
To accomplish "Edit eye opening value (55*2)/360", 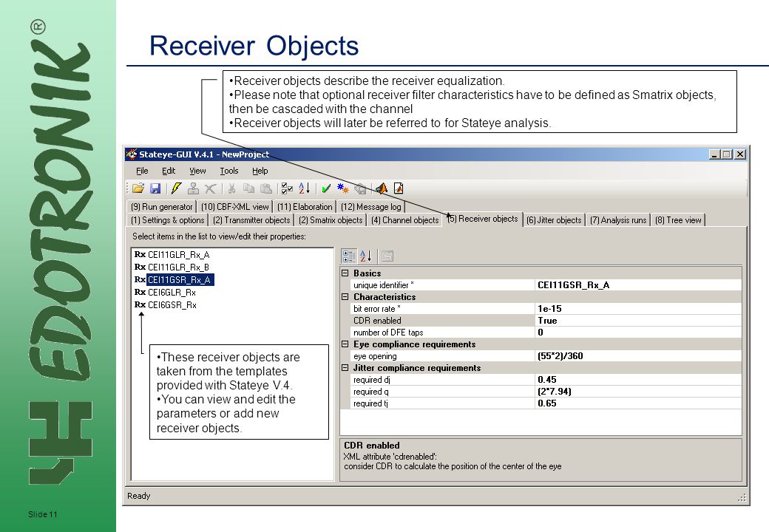I will point(639,356).
